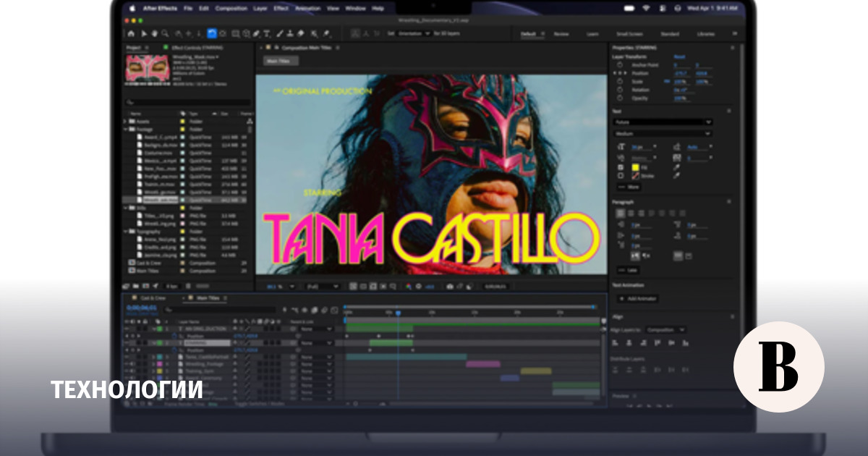The width and height of the screenshot is (868, 456).
Task: Select the Zoom magnifier tool
Action: [165, 33]
